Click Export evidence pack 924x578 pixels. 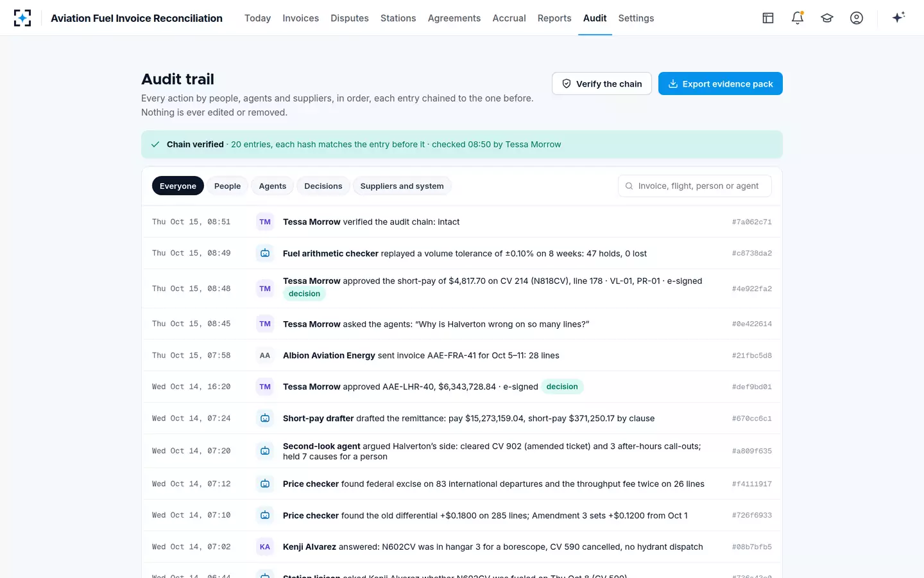point(721,83)
